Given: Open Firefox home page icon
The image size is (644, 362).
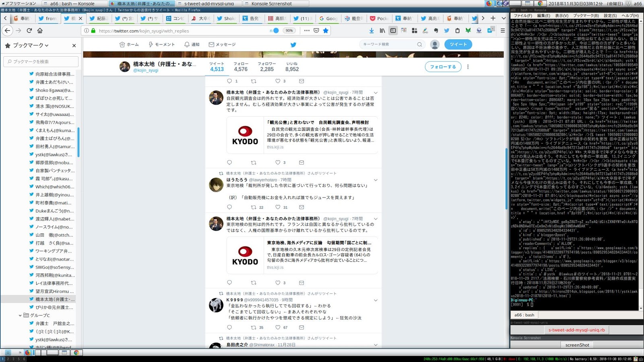Looking at the screenshot, I should coord(40,31).
